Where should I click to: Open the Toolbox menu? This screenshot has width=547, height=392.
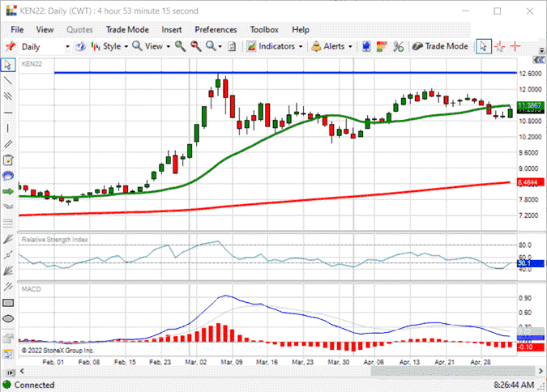[x=264, y=30]
